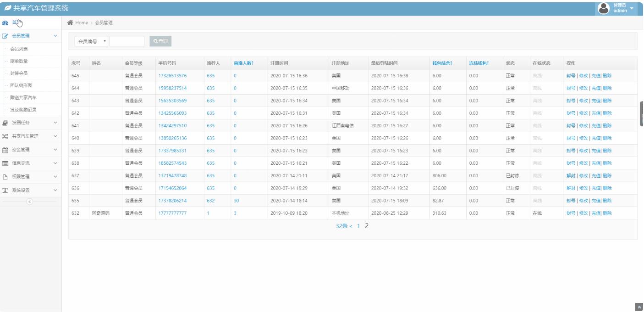Click the 资金管理 calendar icon
Viewport: 644px width, 314px height.
(x=5, y=149)
